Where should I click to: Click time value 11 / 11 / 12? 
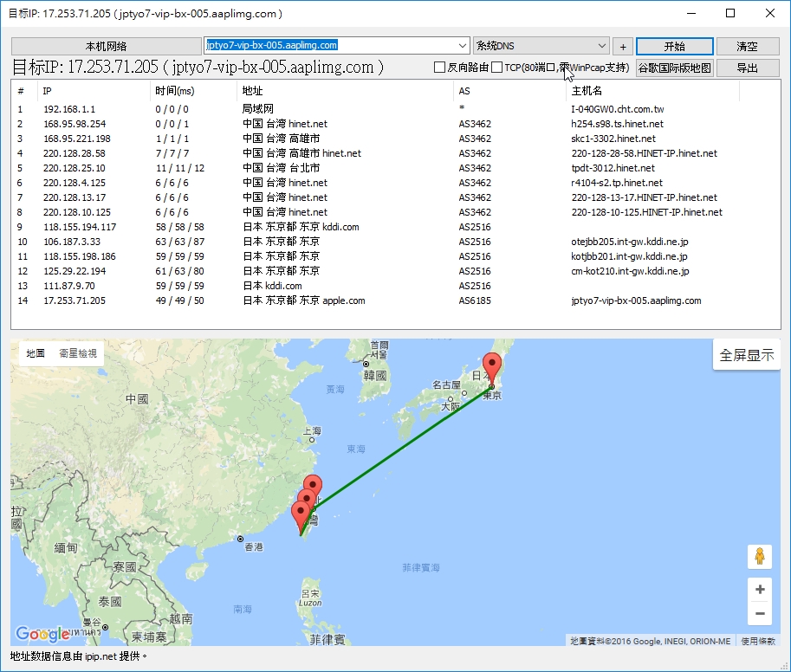(179, 168)
